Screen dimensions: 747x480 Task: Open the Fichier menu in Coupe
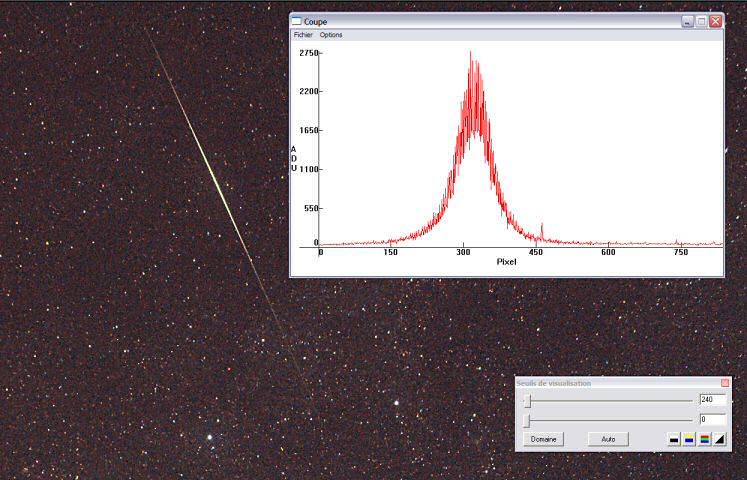click(303, 35)
